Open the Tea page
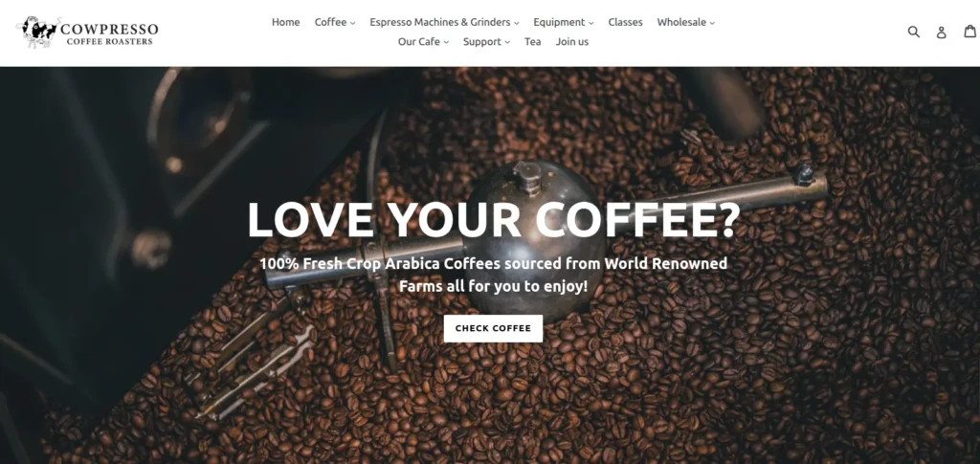 (x=532, y=42)
